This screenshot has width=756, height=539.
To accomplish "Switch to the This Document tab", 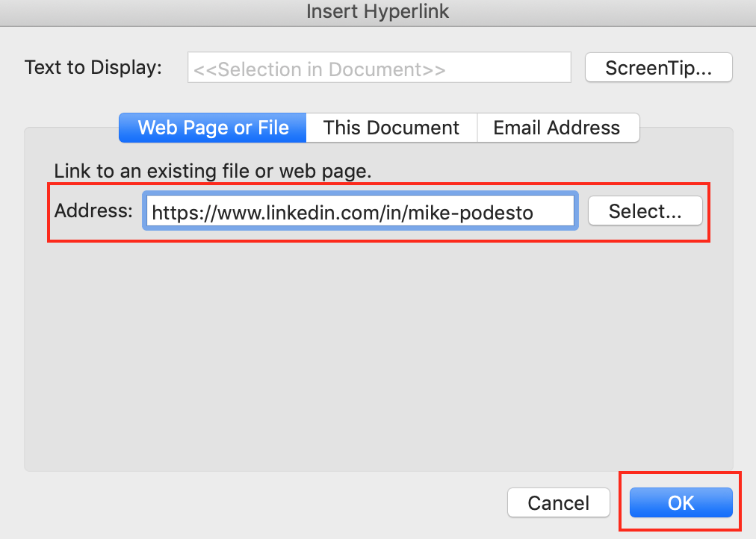I will pyautogui.click(x=391, y=128).
